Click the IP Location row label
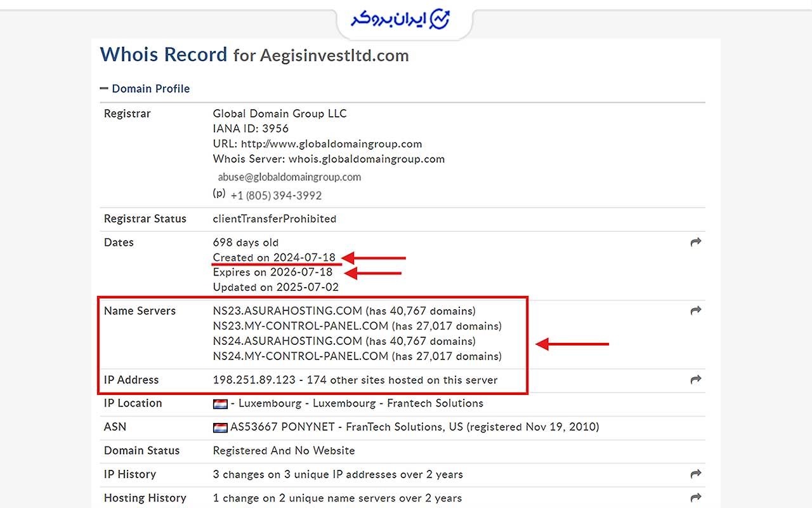Screen dimensions: 812x508 tap(133, 403)
